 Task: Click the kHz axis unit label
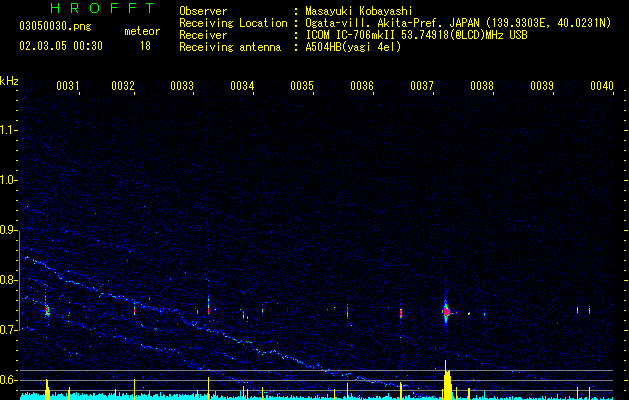pyautogui.click(x=9, y=81)
